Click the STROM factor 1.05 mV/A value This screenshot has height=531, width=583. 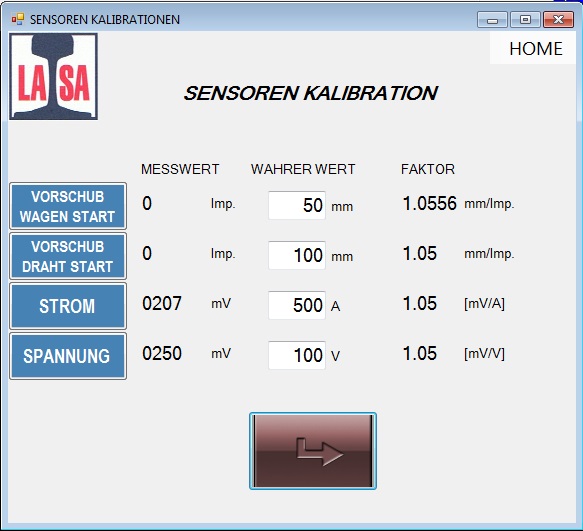[420, 303]
